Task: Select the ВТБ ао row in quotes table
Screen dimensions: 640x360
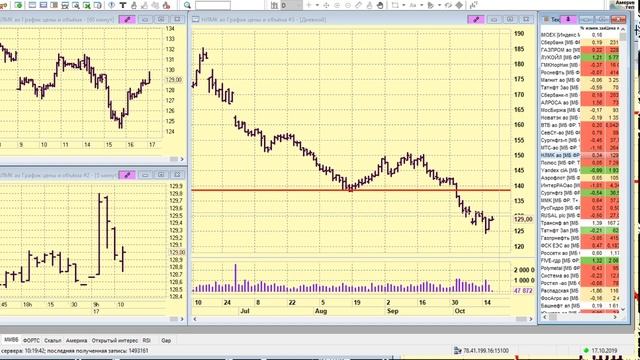Action: click(x=580, y=125)
